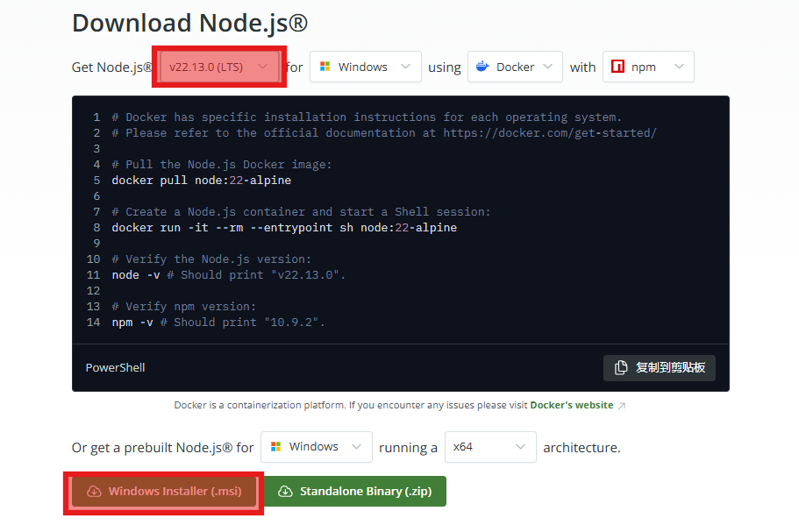Follow the Docker's website link
799x532 pixels.
(x=570, y=406)
